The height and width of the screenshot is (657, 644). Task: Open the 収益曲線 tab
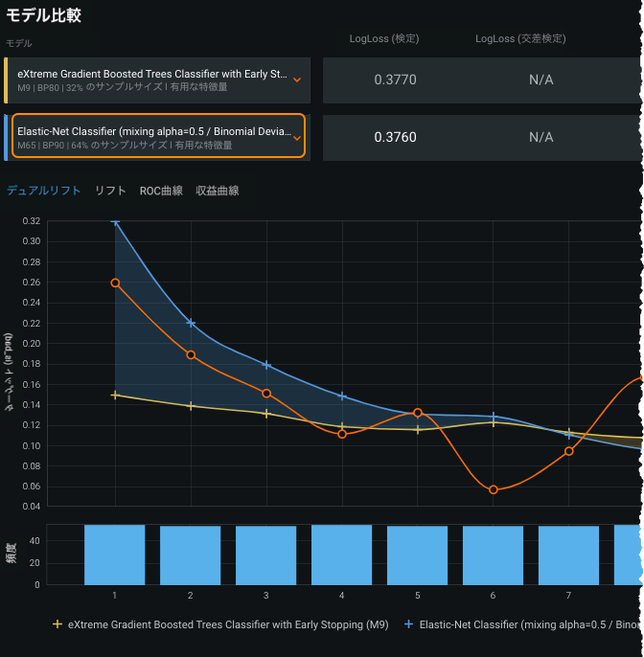point(218,191)
